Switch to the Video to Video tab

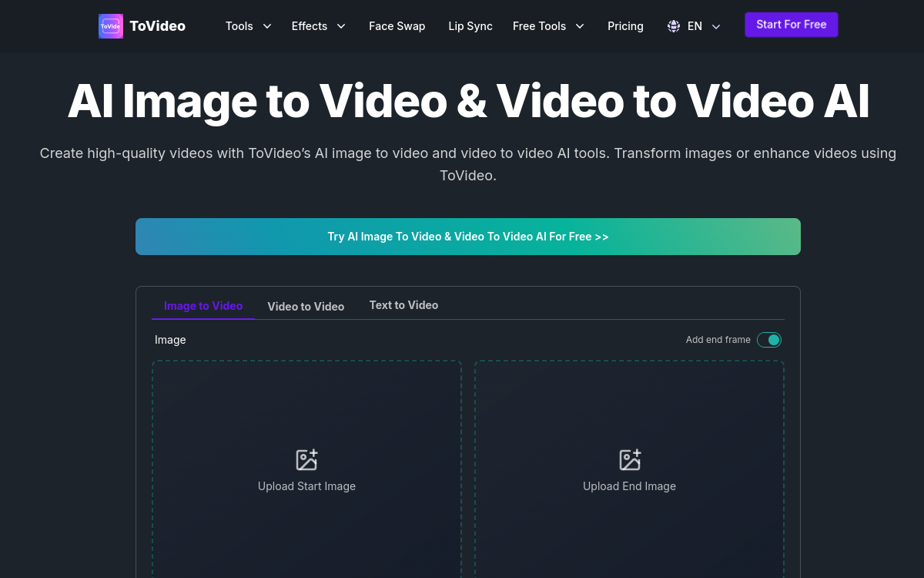[306, 307]
